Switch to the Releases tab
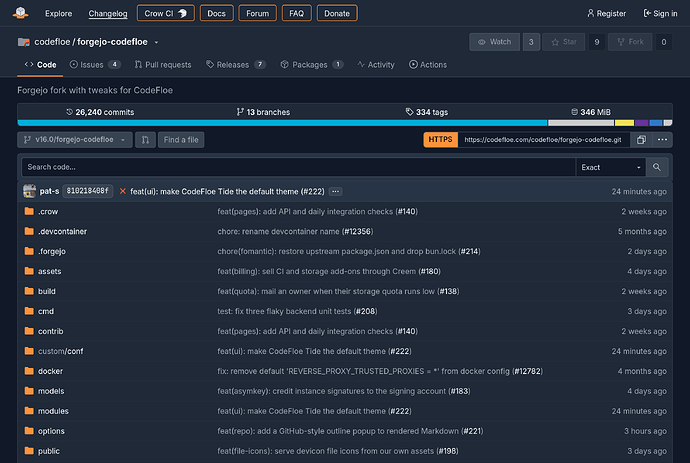 coord(236,65)
